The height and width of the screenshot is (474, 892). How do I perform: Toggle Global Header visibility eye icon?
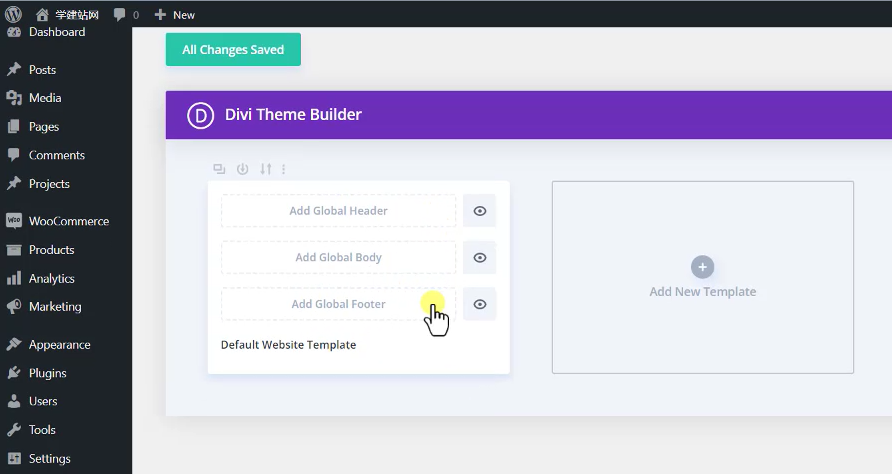click(x=480, y=211)
